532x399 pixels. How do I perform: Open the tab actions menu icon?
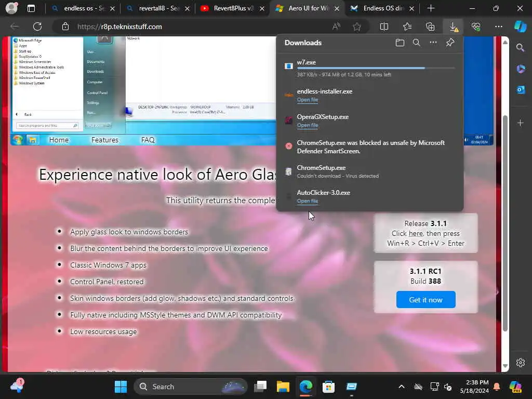pyautogui.click(x=31, y=8)
